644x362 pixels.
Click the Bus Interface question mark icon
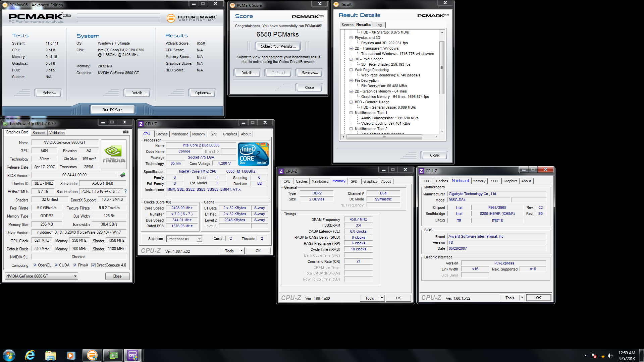coord(125,191)
